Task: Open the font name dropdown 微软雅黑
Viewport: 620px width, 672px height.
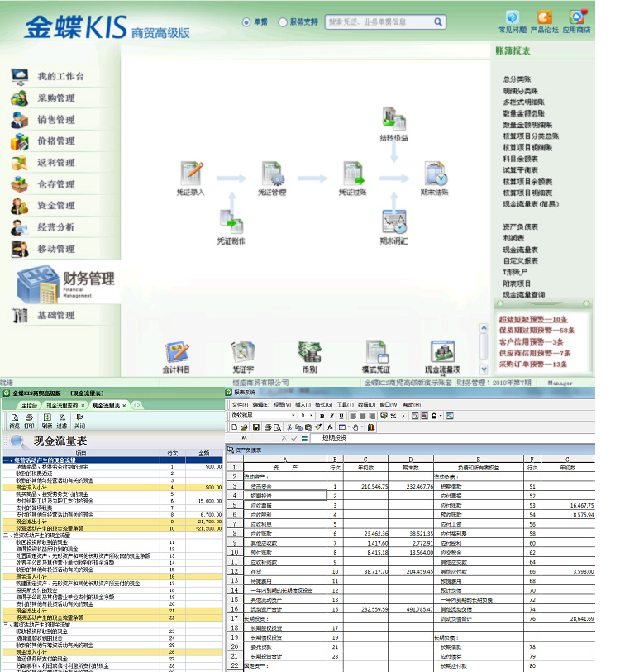Action: tap(293, 416)
